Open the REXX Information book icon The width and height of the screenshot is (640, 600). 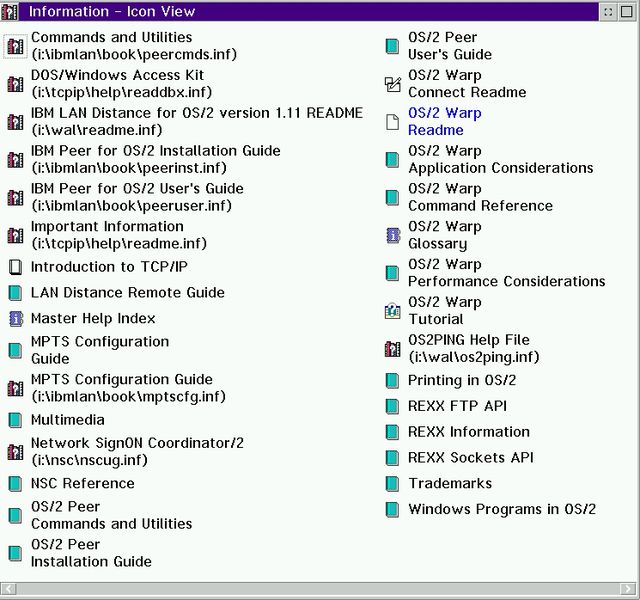(393, 432)
